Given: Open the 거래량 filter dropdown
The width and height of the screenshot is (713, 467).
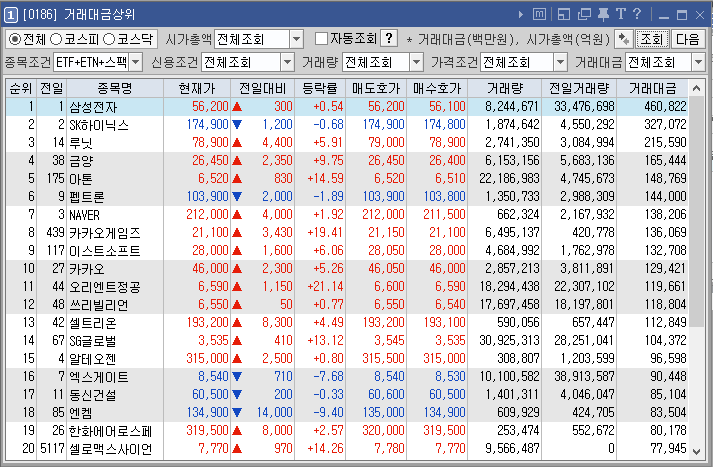Looking at the screenshot, I should (x=416, y=62).
